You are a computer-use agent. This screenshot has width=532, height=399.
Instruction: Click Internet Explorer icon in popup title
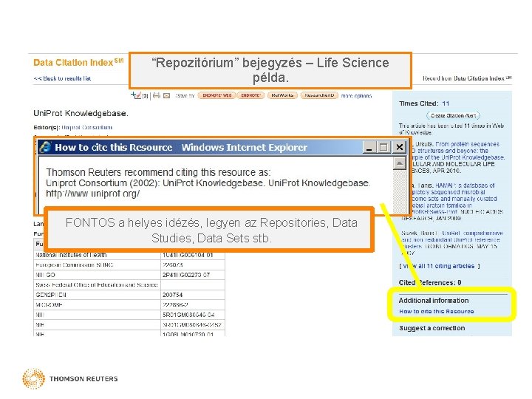pos(45,147)
